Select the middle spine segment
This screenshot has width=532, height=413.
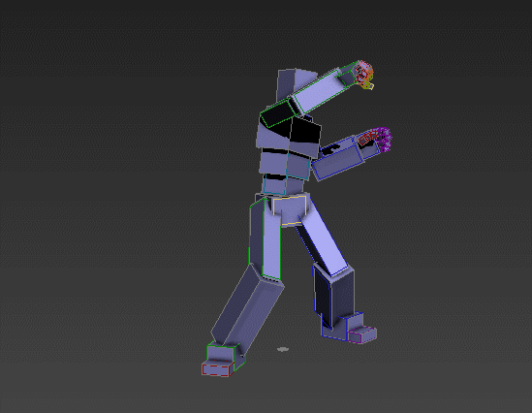click(285, 164)
